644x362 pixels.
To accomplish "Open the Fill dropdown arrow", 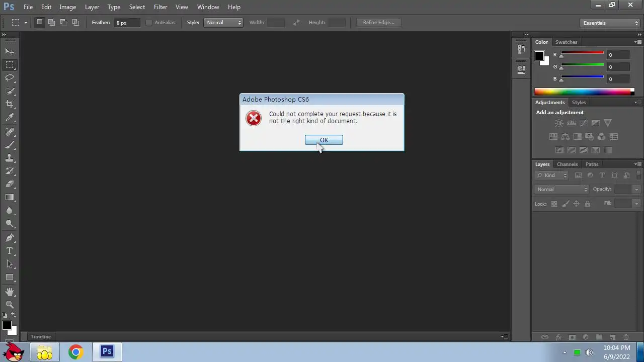I will pos(636,204).
